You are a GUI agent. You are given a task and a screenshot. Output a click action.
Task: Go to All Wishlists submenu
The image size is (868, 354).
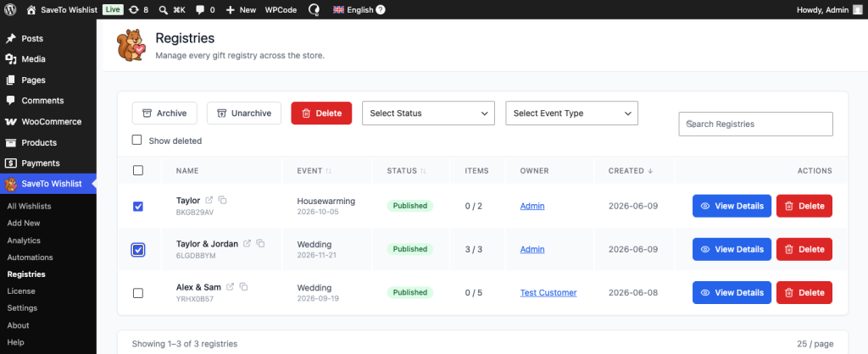pos(30,207)
